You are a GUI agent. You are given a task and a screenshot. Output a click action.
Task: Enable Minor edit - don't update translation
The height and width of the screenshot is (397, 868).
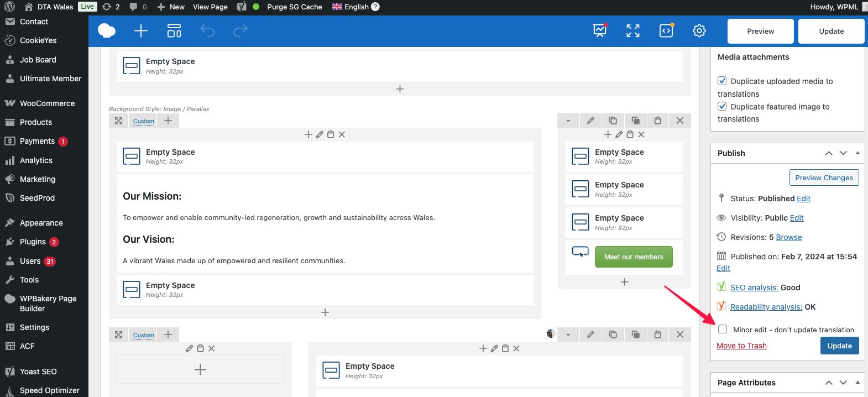point(723,330)
